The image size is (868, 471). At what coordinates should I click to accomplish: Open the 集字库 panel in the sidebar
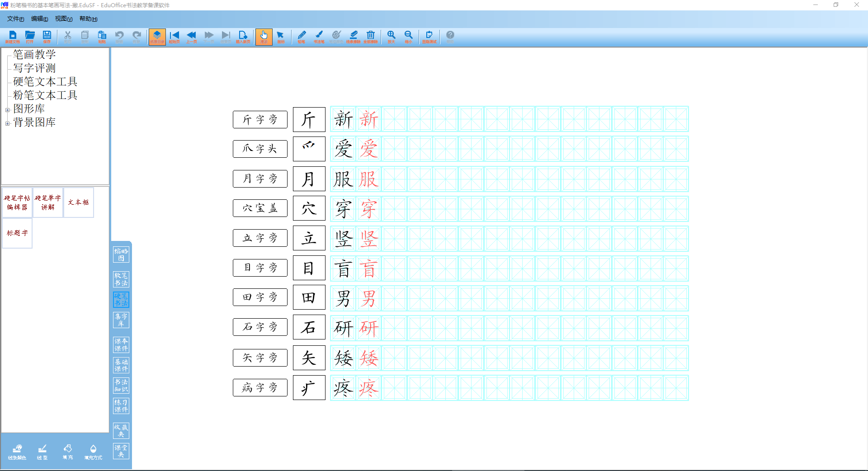pos(121,320)
